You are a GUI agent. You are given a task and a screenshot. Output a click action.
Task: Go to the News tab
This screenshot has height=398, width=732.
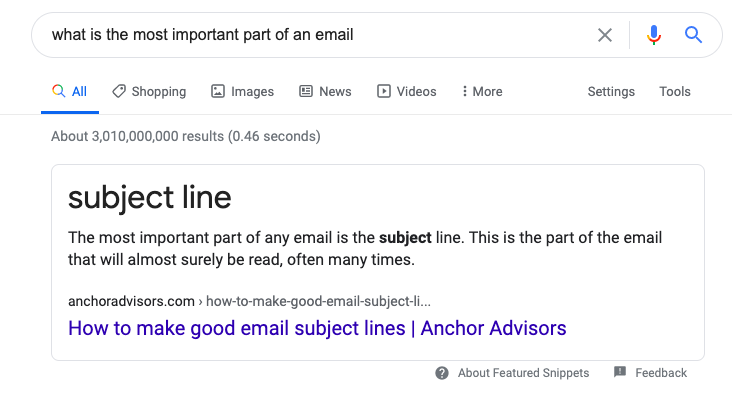click(x=325, y=91)
